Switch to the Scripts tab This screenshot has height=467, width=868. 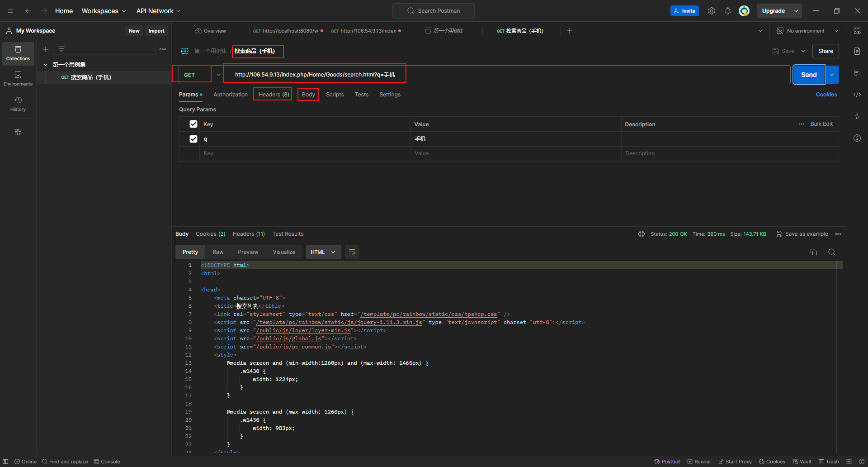click(x=335, y=95)
